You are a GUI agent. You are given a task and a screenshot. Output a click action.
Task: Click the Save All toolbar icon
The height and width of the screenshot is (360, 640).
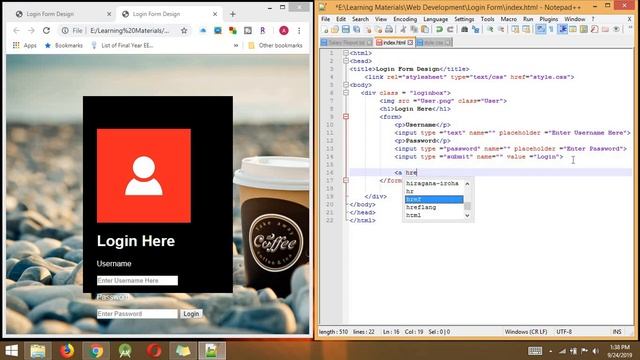tap(356, 29)
